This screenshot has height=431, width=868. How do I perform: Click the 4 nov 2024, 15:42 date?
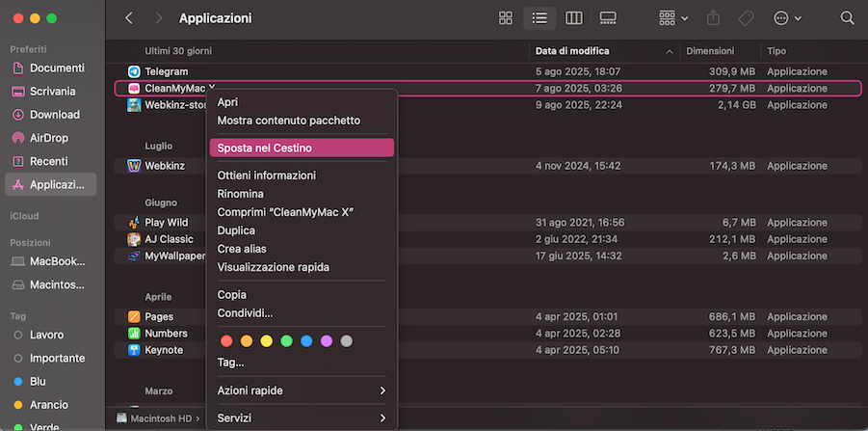578,166
